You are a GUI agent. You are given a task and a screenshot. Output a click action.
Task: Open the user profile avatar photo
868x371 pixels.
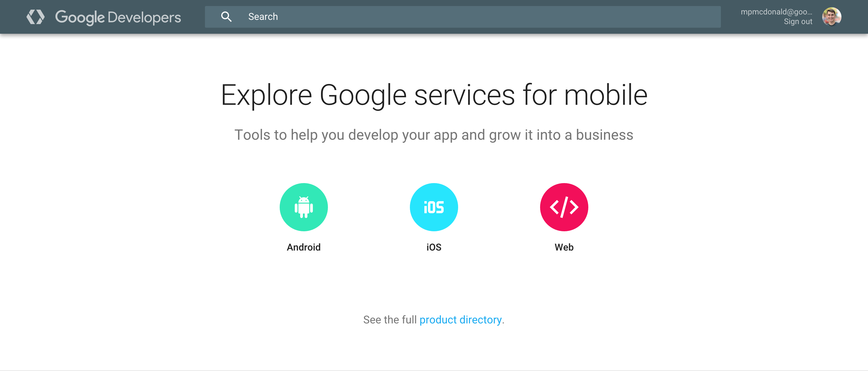pyautogui.click(x=831, y=17)
